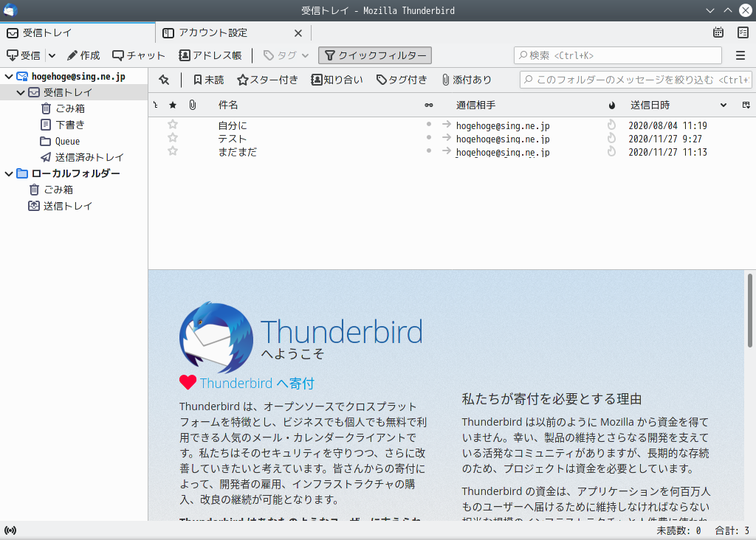756x540 pixels.
Task: Click the message pane vertical scrollbar
Action: click(750, 311)
